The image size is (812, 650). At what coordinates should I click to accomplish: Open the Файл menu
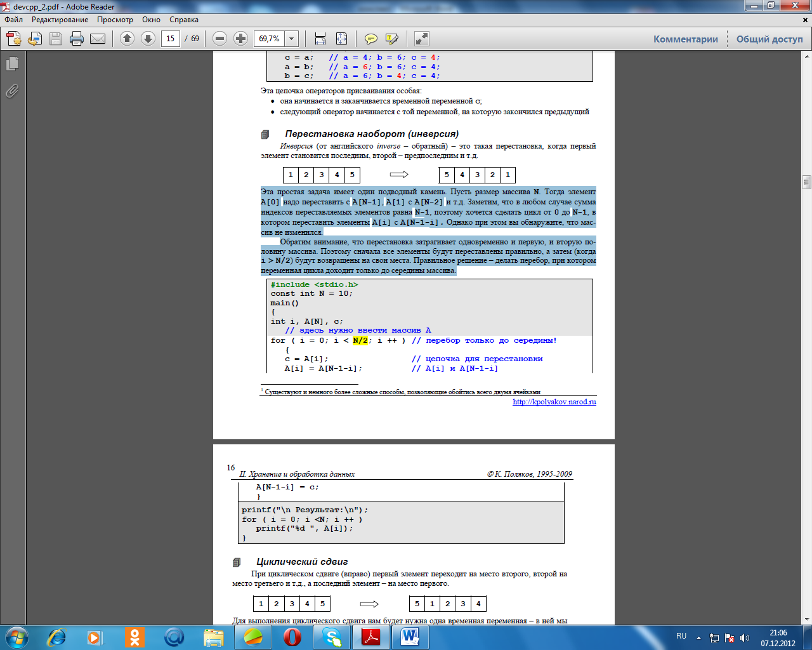[x=13, y=20]
